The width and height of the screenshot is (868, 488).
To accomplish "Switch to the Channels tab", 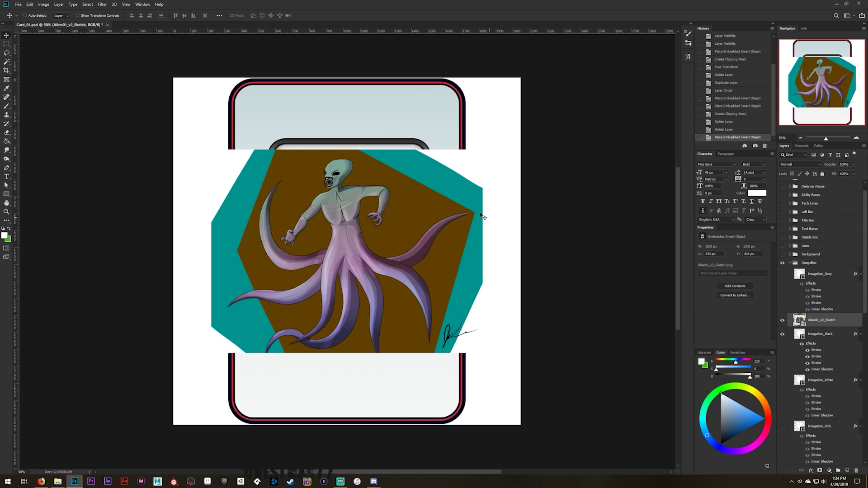I will click(801, 145).
